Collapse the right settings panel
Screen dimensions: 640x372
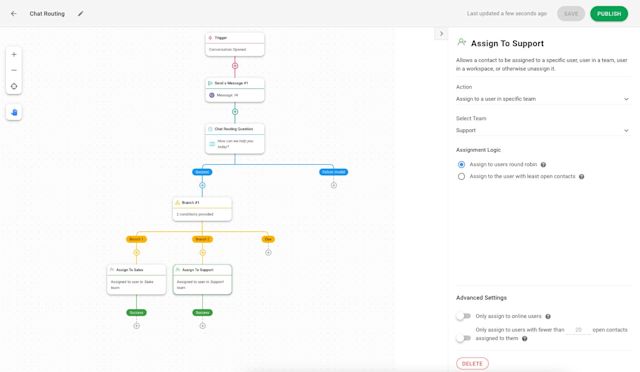point(441,33)
